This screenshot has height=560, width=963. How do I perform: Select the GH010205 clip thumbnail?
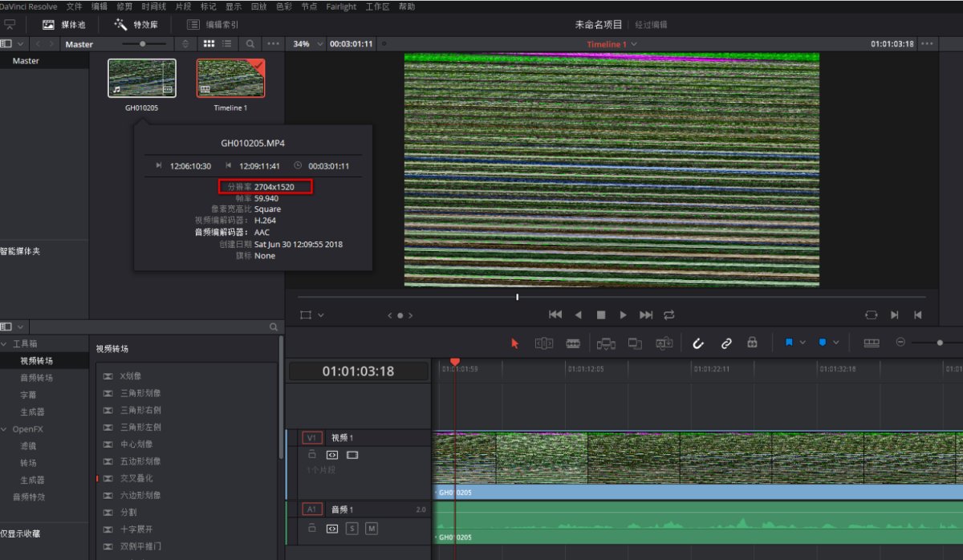tap(142, 79)
